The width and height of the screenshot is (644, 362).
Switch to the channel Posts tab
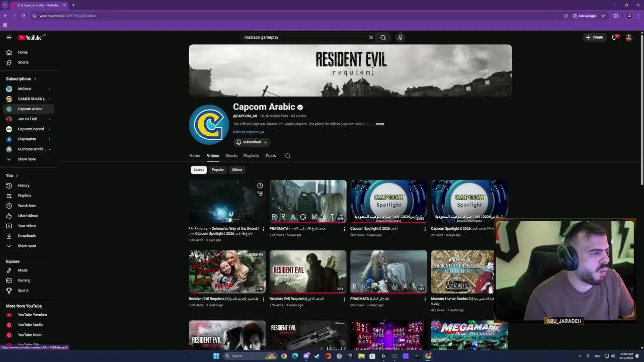(x=271, y=156)
